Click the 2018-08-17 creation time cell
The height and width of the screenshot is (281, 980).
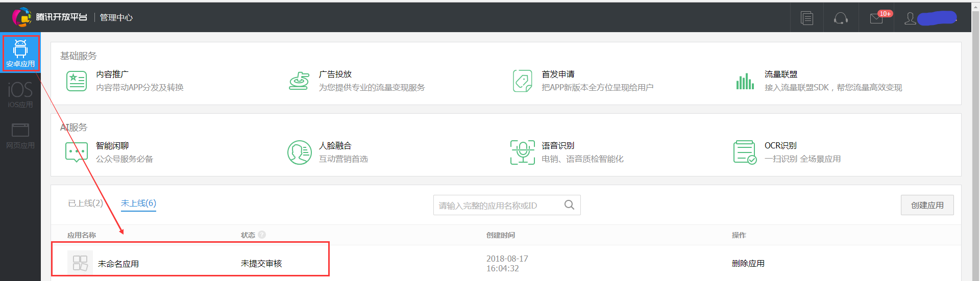click(x=507, y=264)
